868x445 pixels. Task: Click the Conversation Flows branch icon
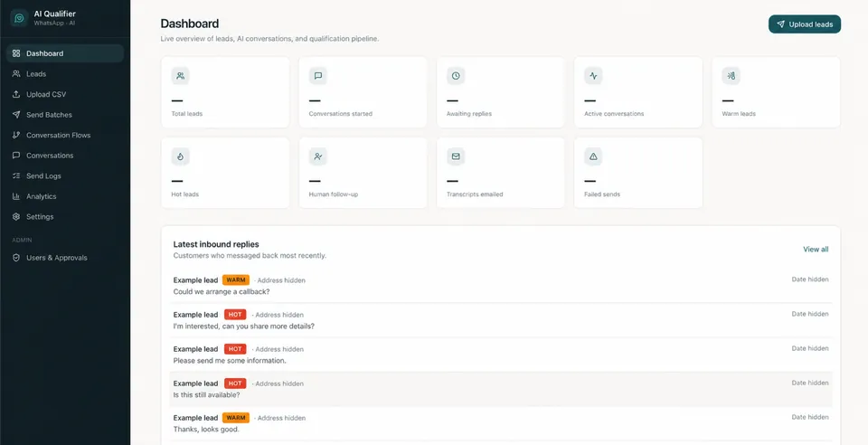point(16,135)
